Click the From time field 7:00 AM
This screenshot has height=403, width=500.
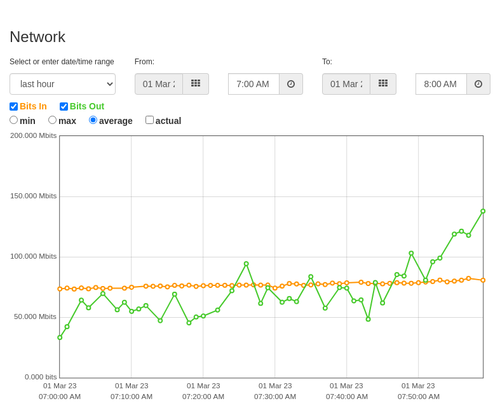click(x=254, y=84)
